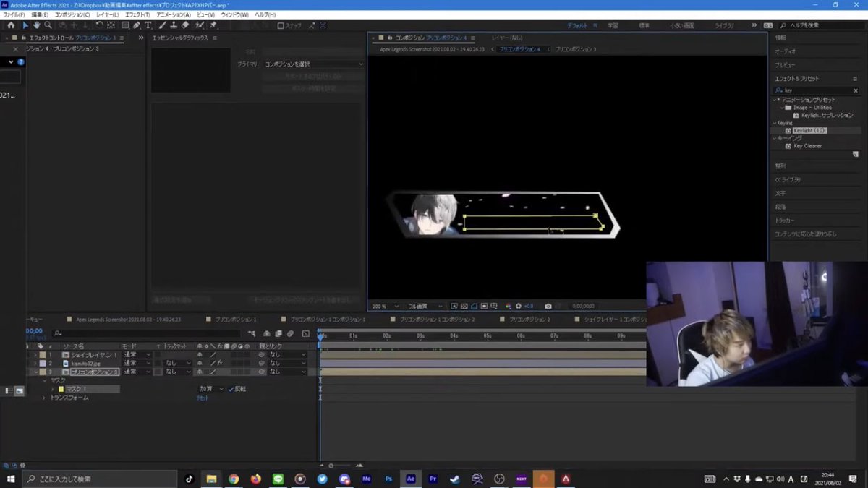Select the Roto Brush tool

[x=200, y=25]
